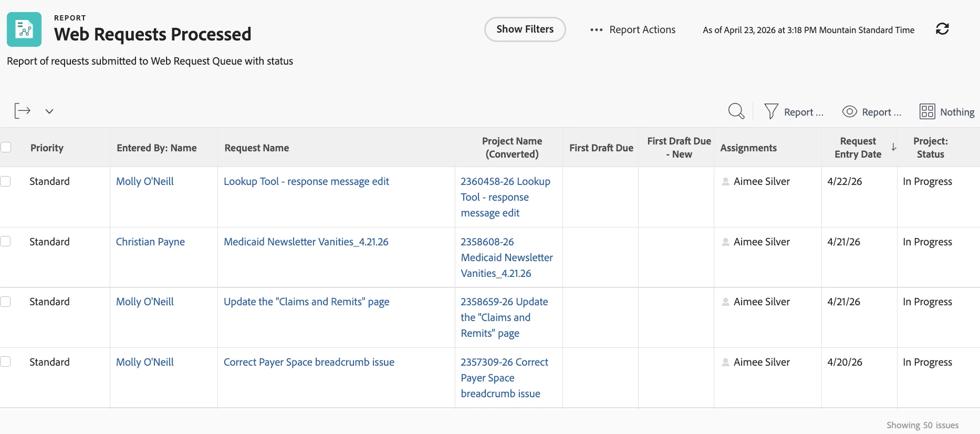Select the Medicaid Newsletter Vanities row checkbox
980x434 pixels.
[6, 241]
